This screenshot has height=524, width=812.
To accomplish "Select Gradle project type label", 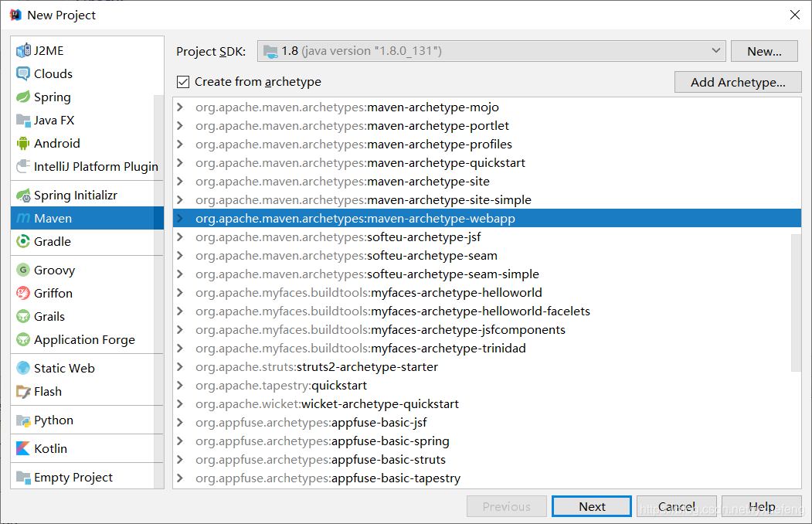I will 53,241.
